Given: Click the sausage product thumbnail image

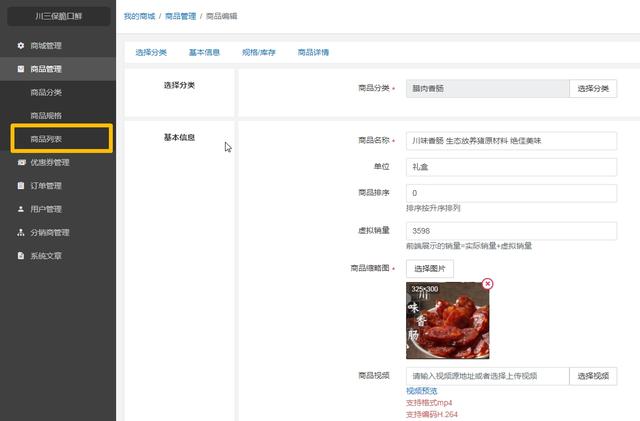Looking at the screenshot, I should 447,320.
